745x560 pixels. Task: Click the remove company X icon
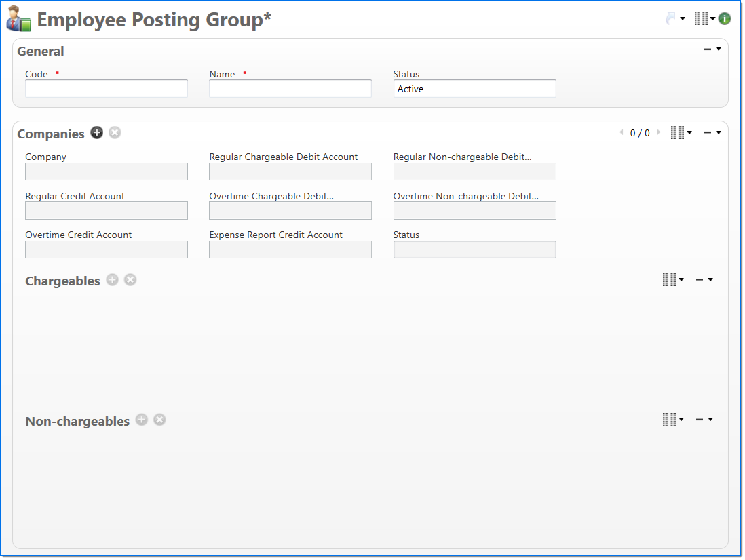tap(115, 133)
